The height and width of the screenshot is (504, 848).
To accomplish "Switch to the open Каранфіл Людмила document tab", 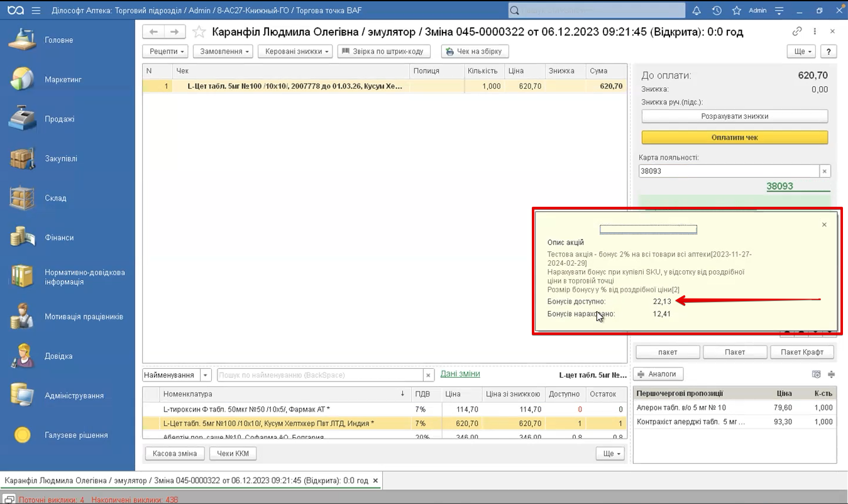I will pyautogui.click(x=186, y=481).
